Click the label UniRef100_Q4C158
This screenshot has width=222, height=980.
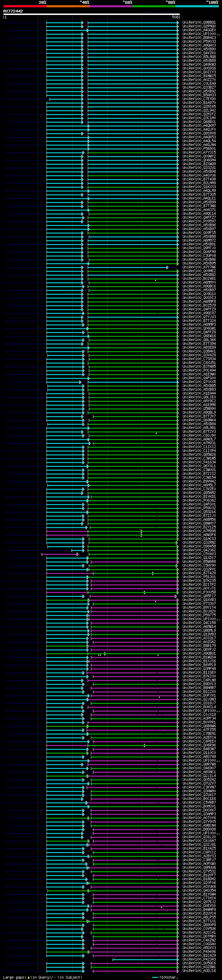pos(199,623)
